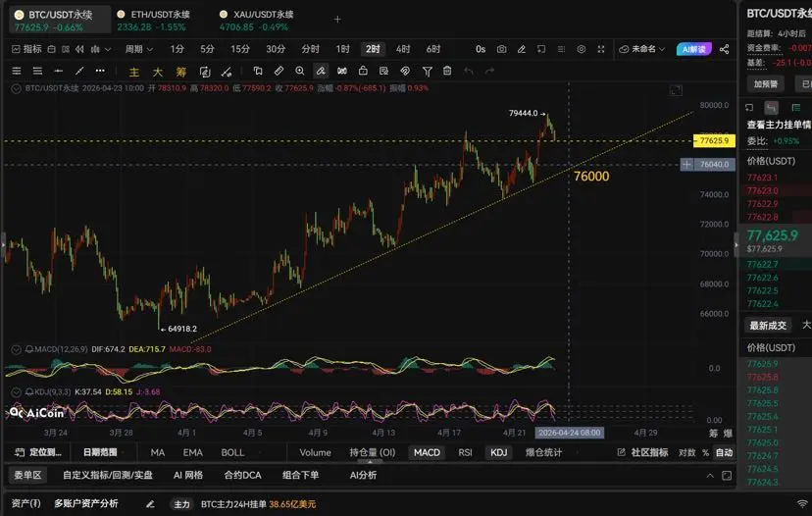Enable the BOLL indicator

coord(232,453)
